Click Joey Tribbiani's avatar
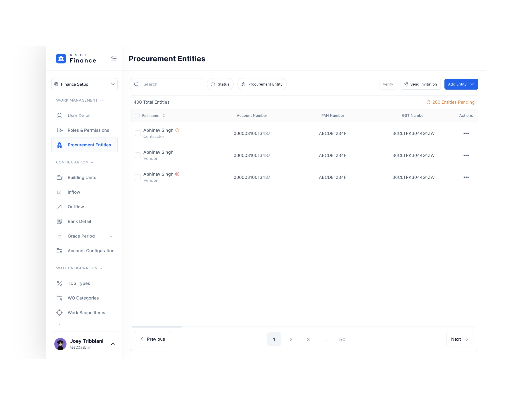 (60, 344)
